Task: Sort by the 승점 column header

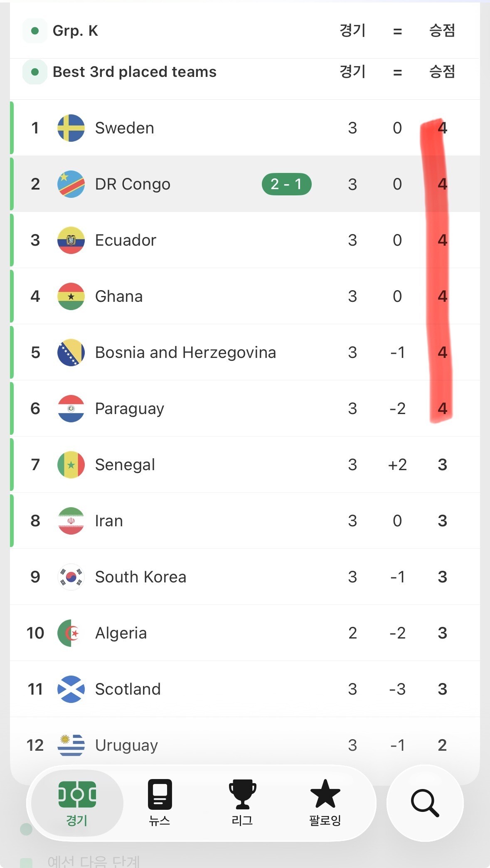Action: coord(442,72)
